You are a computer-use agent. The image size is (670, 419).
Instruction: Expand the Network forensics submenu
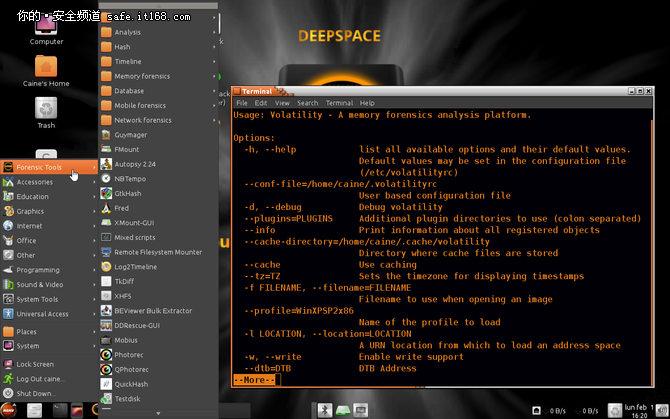point(142,120)
